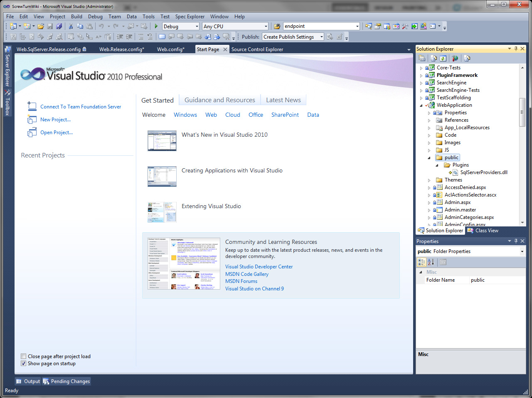The image size is (532, 398).
Task: Switch to the Source Control Explorer tab
Action: (x=257, y=49)
